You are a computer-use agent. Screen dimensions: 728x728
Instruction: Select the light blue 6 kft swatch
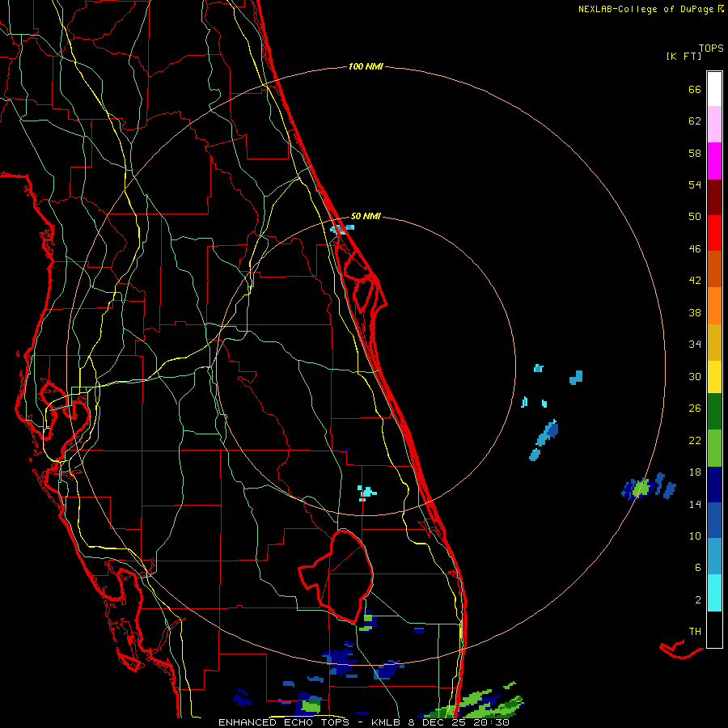(x=714, y=557)
